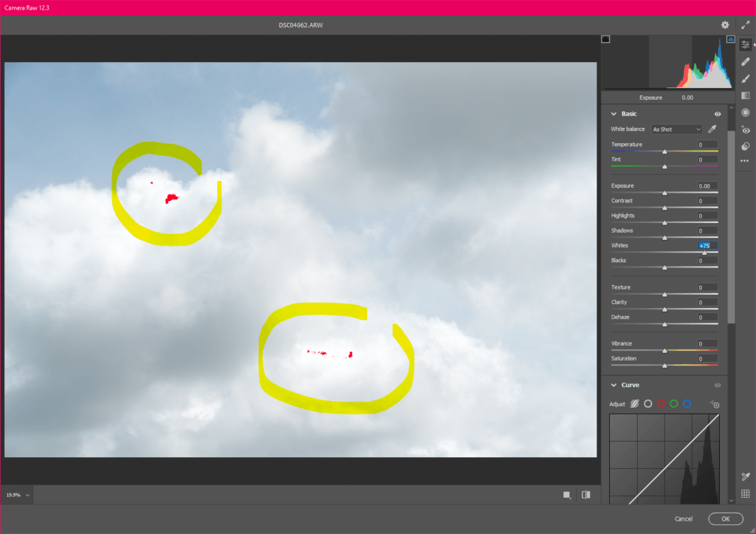Screen dimensions: 756x534
Task: Focus the Vibrance value field
Action: click(x=707, y=343)
